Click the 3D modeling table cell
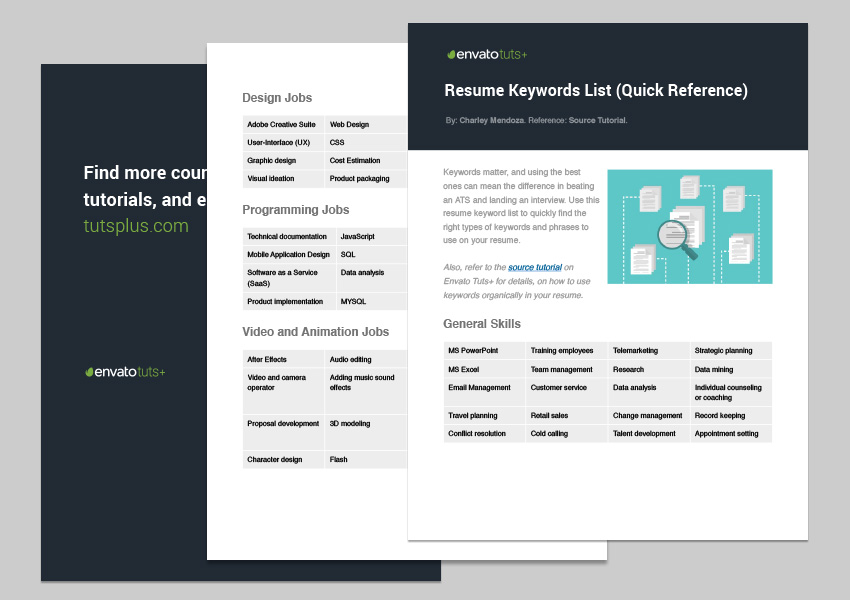The width and height of the screenshot is (850, 600). (x=350, y=424)
